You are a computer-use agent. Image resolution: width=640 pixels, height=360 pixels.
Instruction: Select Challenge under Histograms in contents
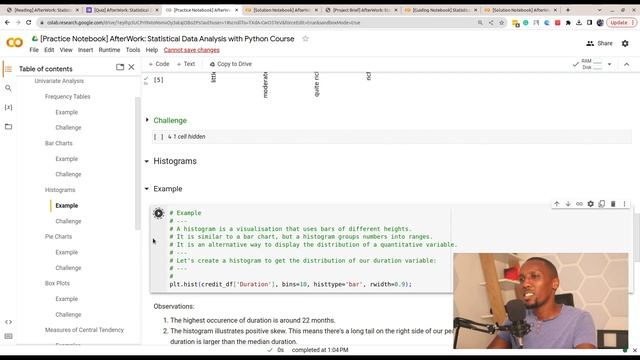tap(68, 221)
